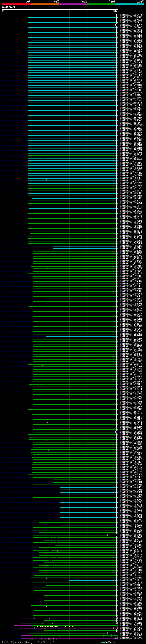The width and height of the screenshot is (146, 644).
Task: Select the UniRef100_C6T8T3 label
Action: coord(131,583)
